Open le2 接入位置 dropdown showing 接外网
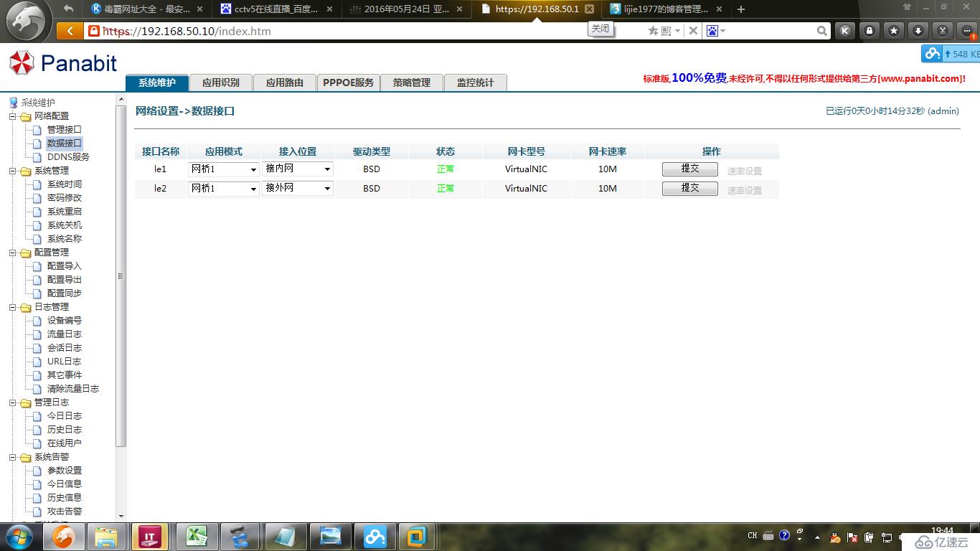The height and width of the screenshot is (551, 980). [298, 188]
